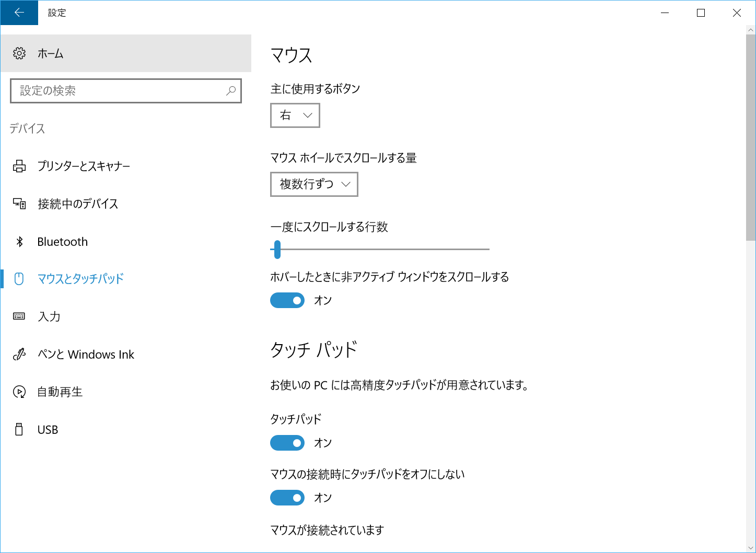
Task: Adjust the lines-per-scroll slider
Action: point(277,250)
